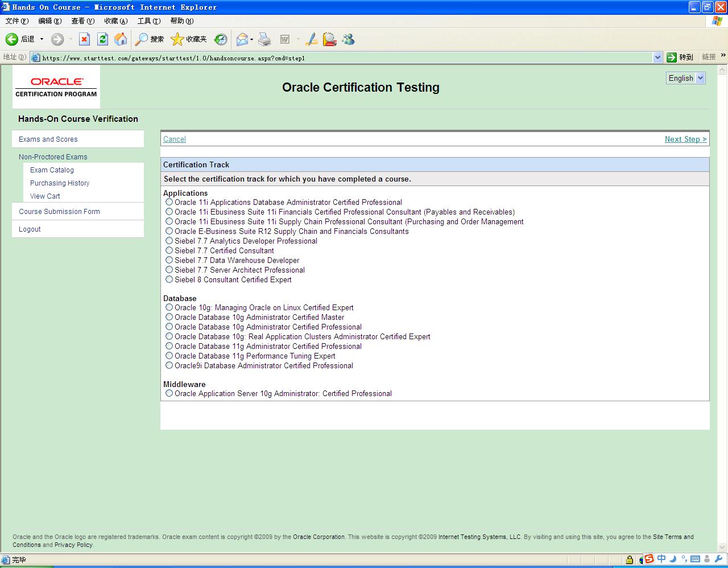Select Oracle Application Server 10g Administrator radio
Viewport: 728px width, 568px height.
(x=169, y=393)
